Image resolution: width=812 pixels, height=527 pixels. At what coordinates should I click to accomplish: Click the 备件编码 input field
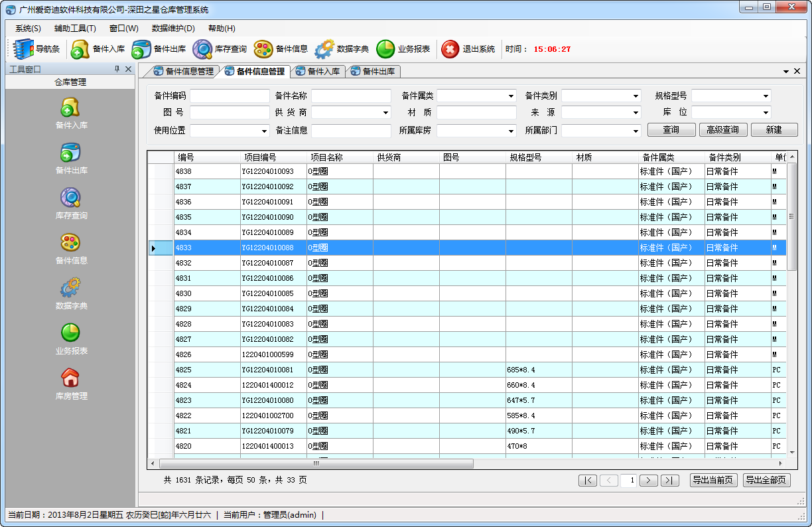point(230,96)
